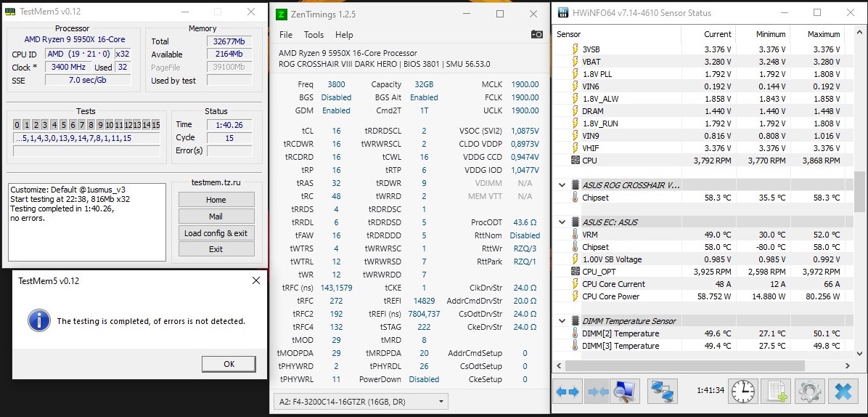Image resolution: width=868 pixels, height=417 pixels.
Task: Start logging with HWiNFO sheet-plus icon
Action: (x=776, y=392)
